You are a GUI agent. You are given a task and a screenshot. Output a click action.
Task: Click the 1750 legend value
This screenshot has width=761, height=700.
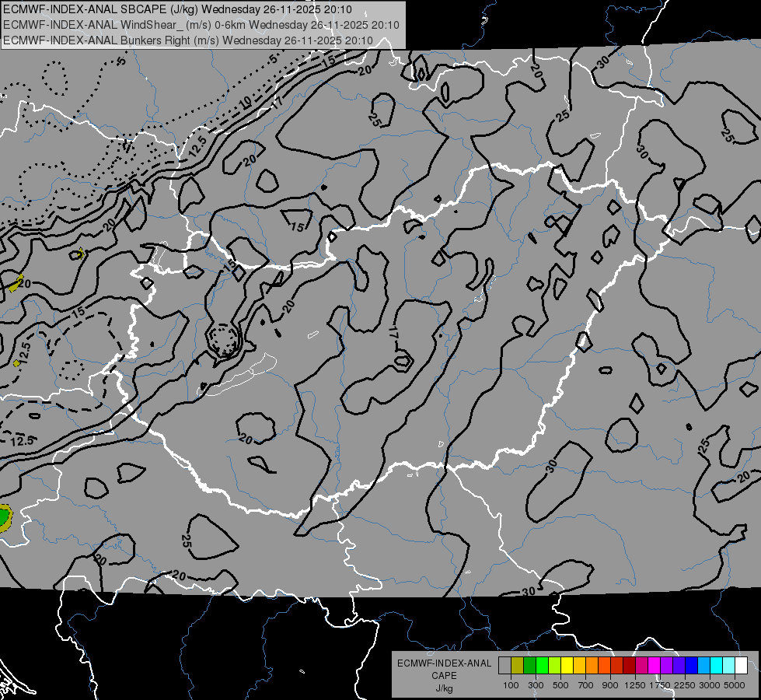tap(660, 685)
